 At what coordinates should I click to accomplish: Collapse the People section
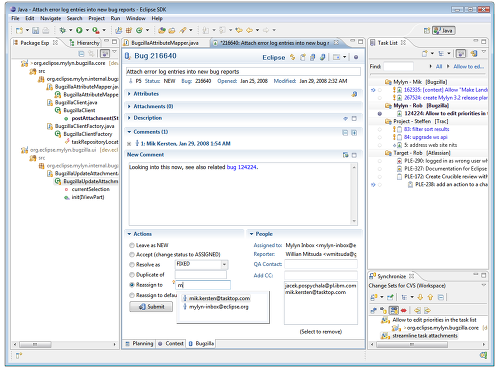coord(252,234)
